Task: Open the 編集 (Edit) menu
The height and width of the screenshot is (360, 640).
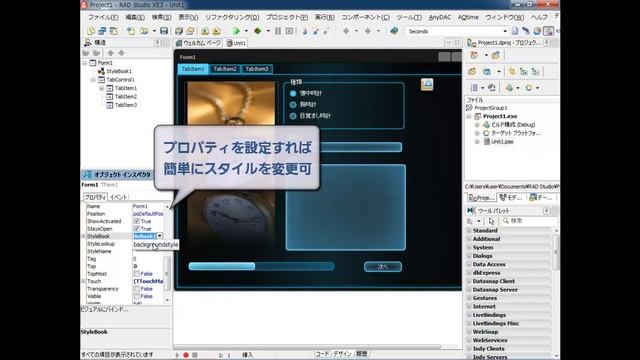Action: (x=135, y=17)
